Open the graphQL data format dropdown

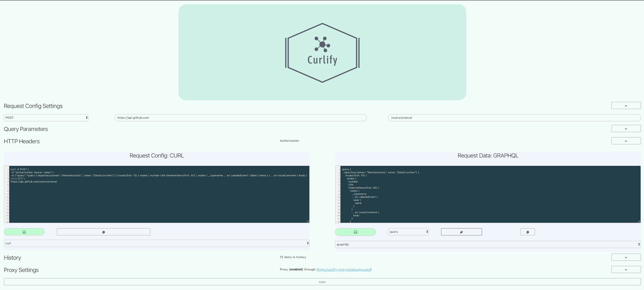488,244
